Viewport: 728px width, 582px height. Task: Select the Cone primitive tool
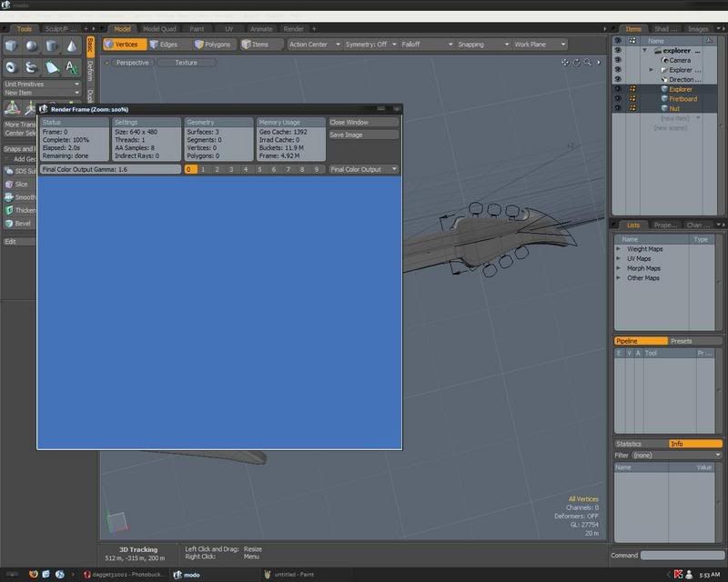point(72,46)
